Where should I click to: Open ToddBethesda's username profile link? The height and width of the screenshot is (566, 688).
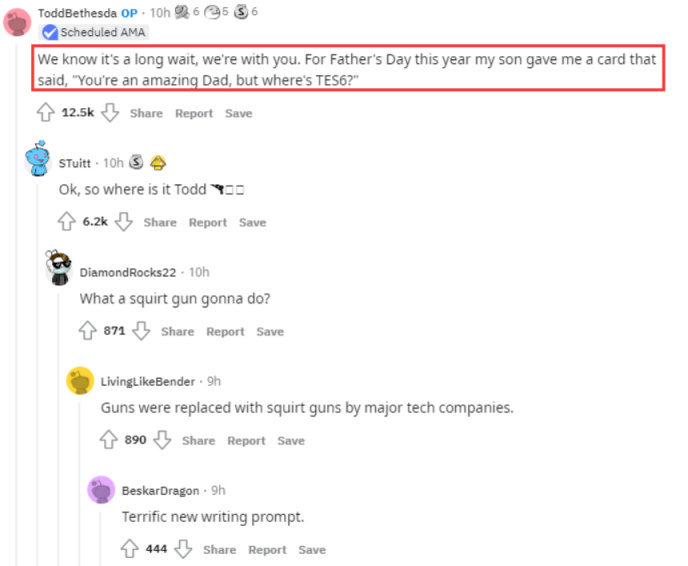coord(77,12)
